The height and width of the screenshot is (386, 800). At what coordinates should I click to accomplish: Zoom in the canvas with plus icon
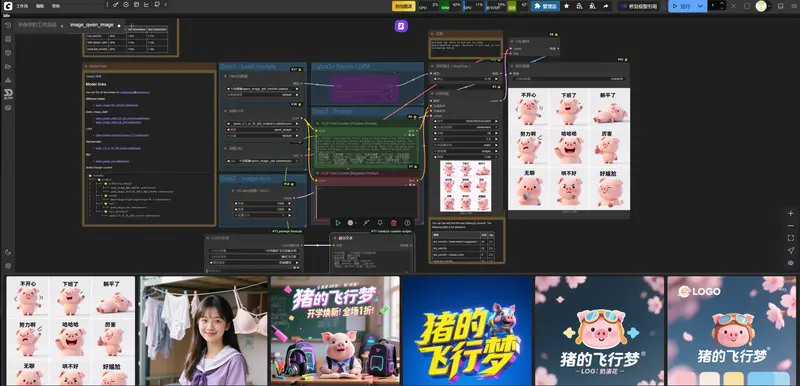[x=791, y=213]
